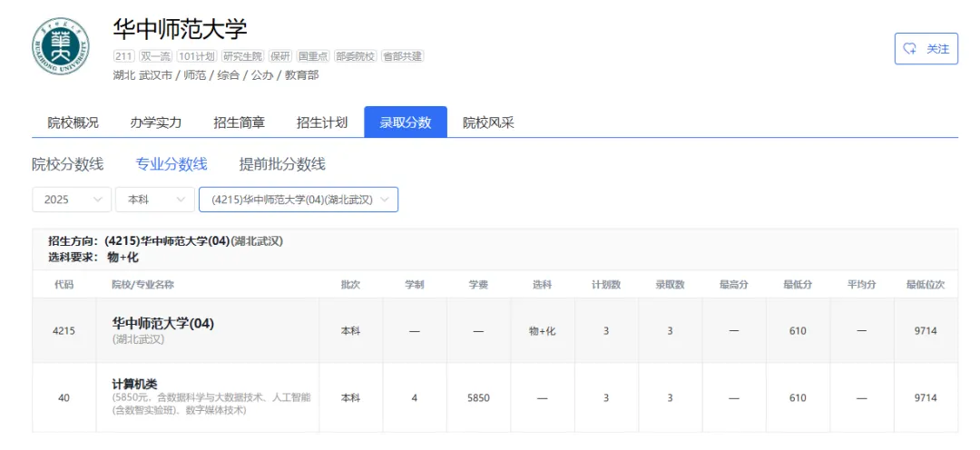
Task: Click the 批次 column header
Action: coord(350,284)
